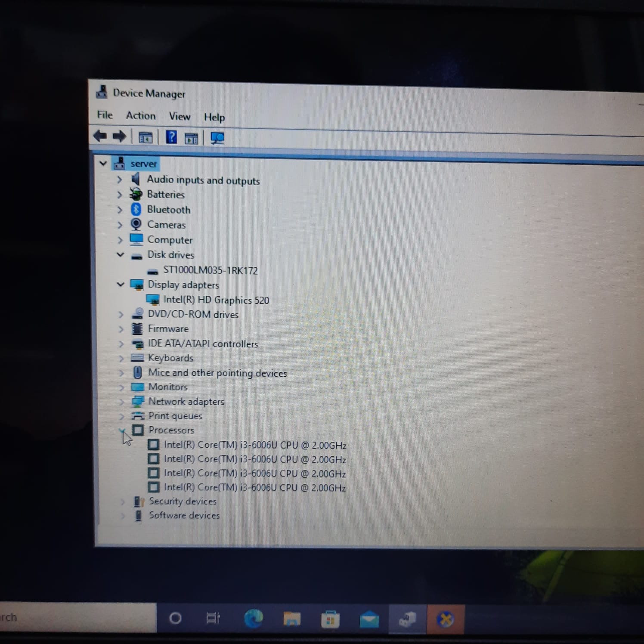Open the View menu

pyautogui.click(x=180, y=117)
